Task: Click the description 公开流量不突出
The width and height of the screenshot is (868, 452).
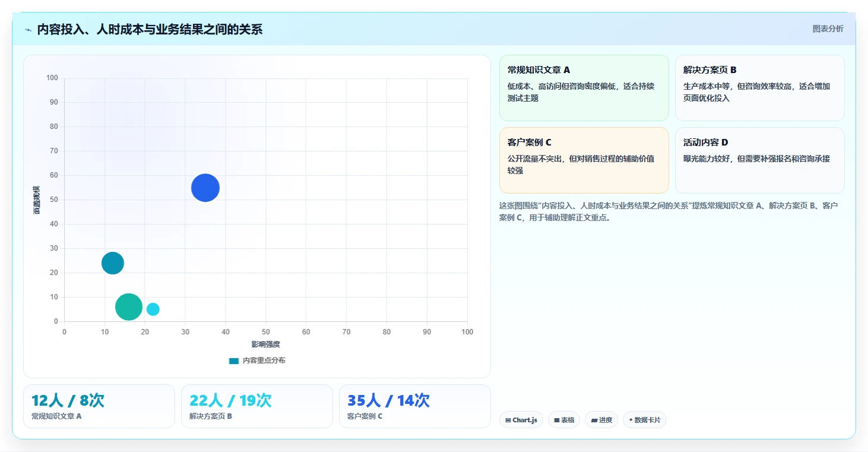Action: 582,165
